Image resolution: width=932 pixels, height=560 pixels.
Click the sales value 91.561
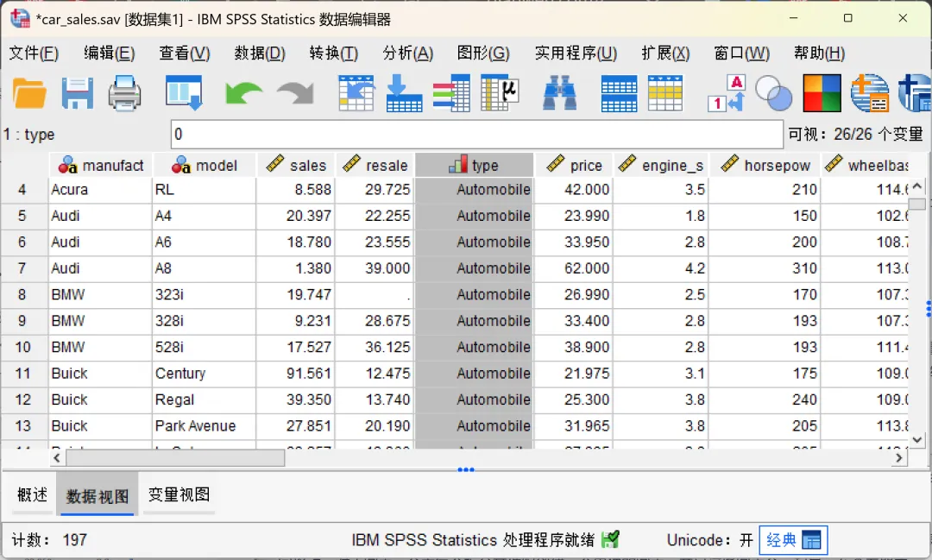coord(296,374)
